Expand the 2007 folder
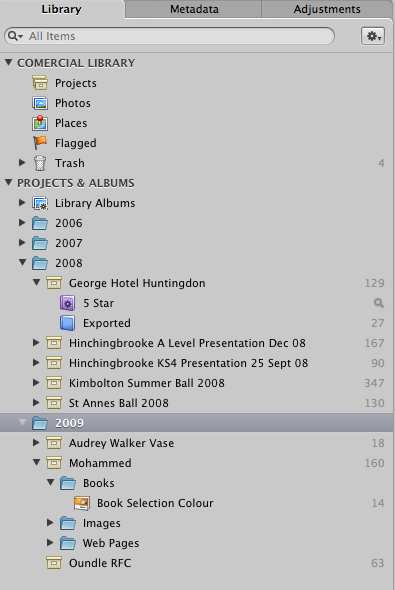395x590 pixels. point(22,242)
